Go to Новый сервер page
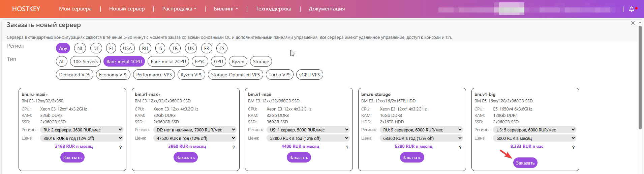 [127, 9]
